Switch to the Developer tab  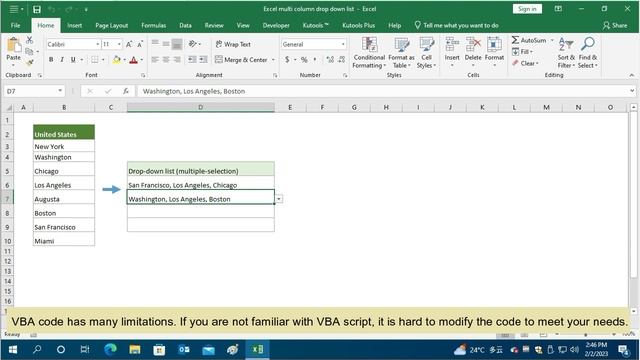pos(276,25)
